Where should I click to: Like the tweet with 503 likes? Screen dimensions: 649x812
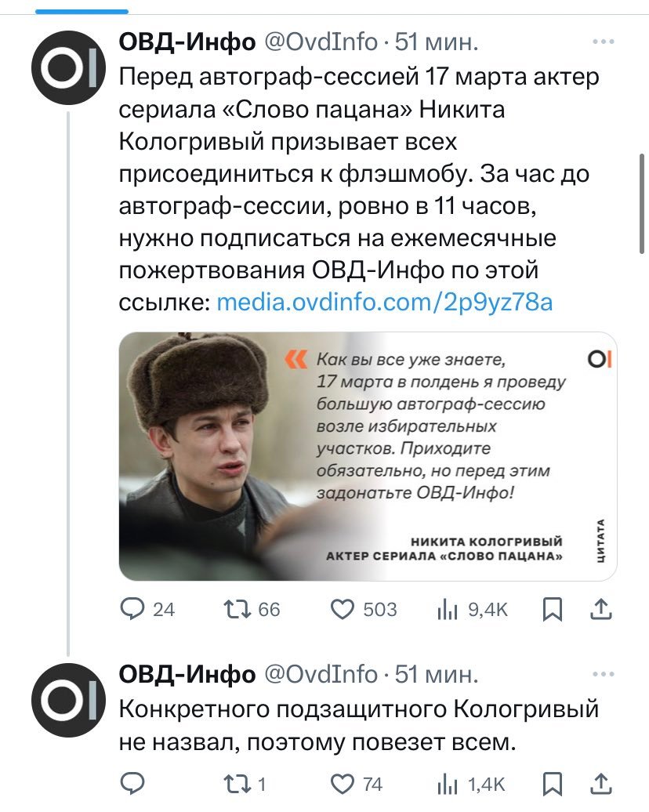tap(343, 609)
